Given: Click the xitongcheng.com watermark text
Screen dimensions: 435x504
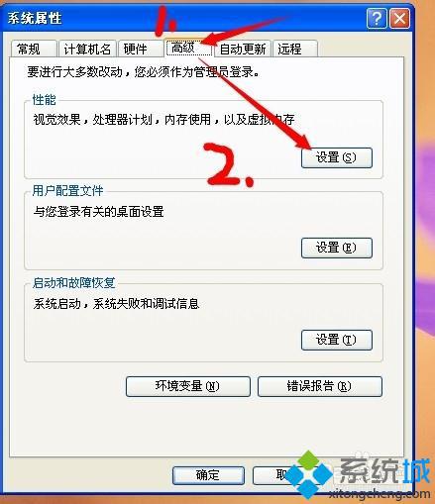Looking at the screenshot, I should [x=380, y=494].
